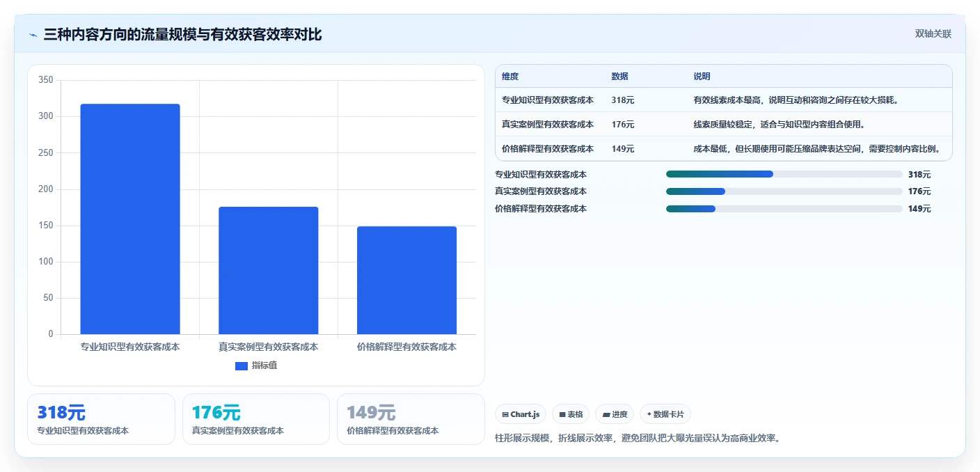This screenshot has height=472, width=980.
Task: Click the 价格解释型有效获客成本 progress row label
Action: (541, 209)
